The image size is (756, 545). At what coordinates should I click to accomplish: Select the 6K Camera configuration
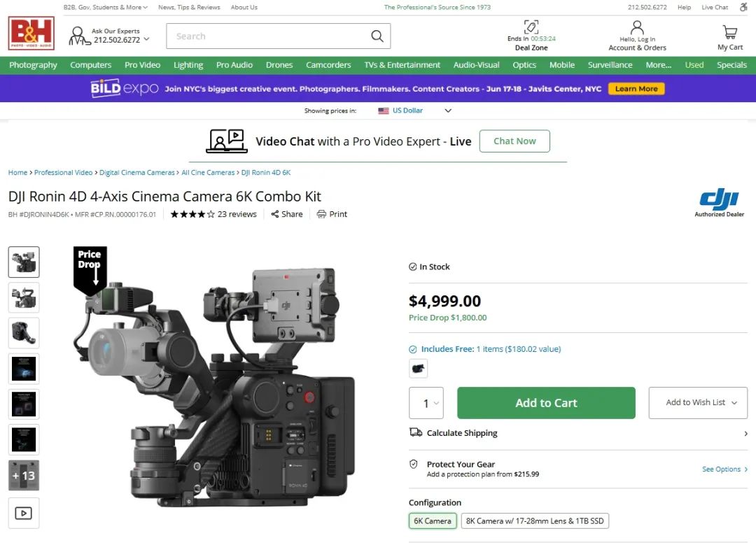pos(433,521)
